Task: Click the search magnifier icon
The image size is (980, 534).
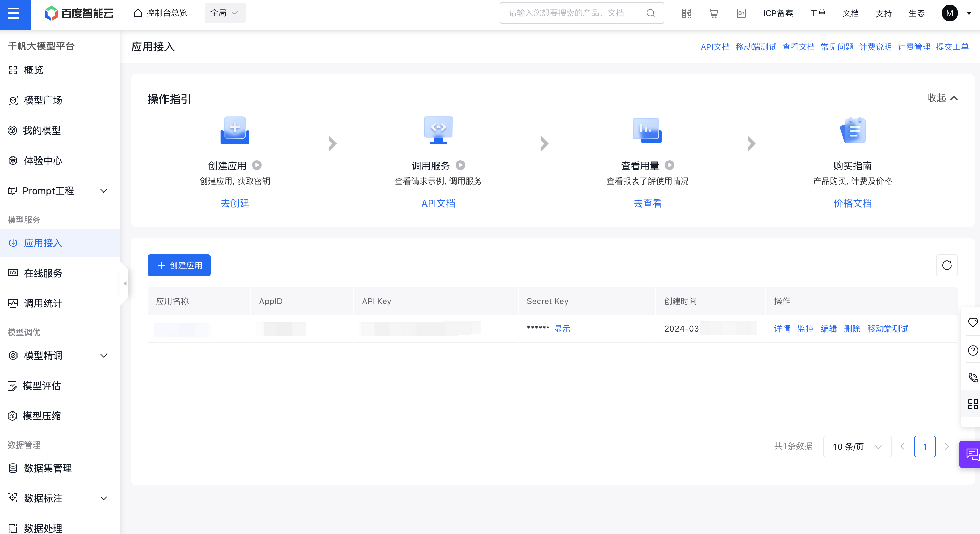Action: [x=651, y=13]
